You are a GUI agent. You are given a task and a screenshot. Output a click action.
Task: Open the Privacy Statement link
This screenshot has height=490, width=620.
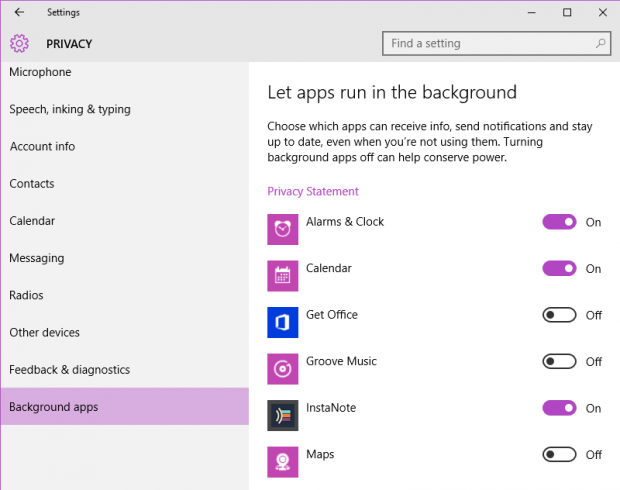point(313,191)
